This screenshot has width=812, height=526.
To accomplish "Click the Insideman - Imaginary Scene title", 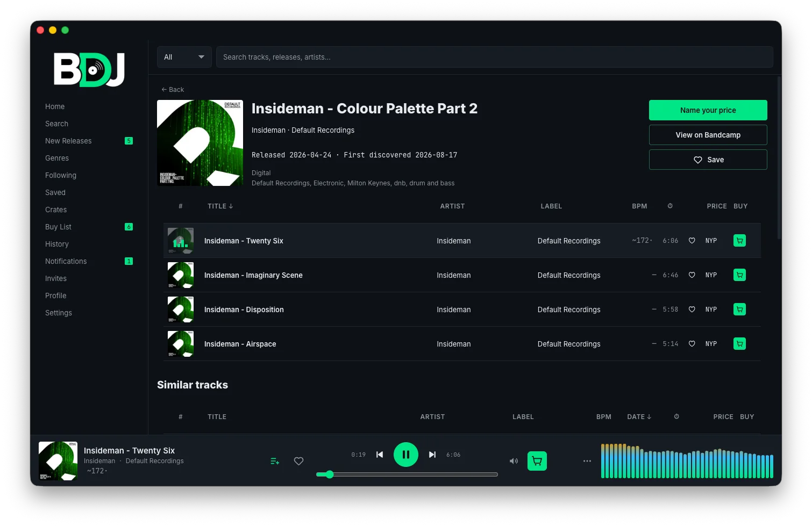I will 253,275.
